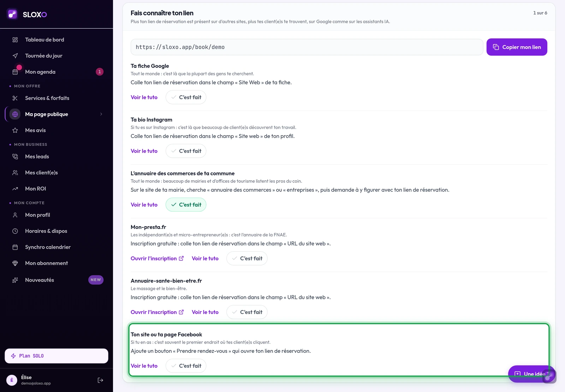The height and width of the screenshot is (392, 565).
Task: Open Mes leads phone icon
Action: pos(15,156)
